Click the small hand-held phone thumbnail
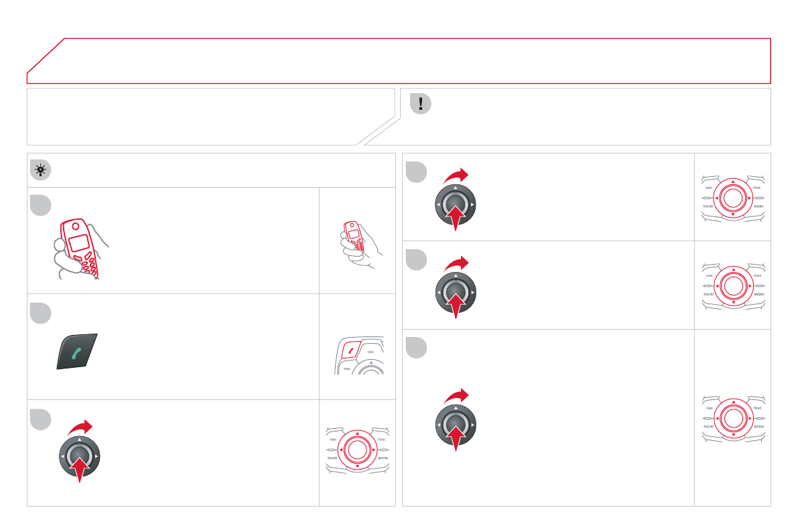This screenshot has height=532, width=798. pos(356,245)
